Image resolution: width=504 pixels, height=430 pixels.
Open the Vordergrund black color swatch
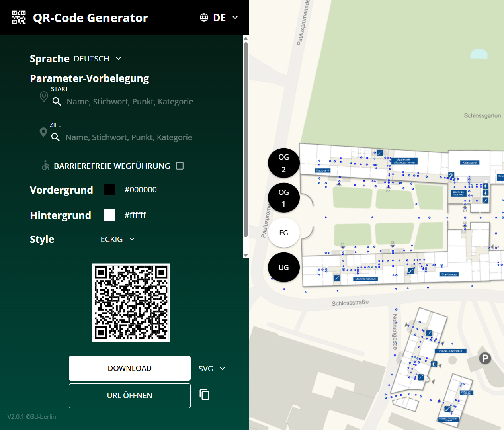pos(109,190)
